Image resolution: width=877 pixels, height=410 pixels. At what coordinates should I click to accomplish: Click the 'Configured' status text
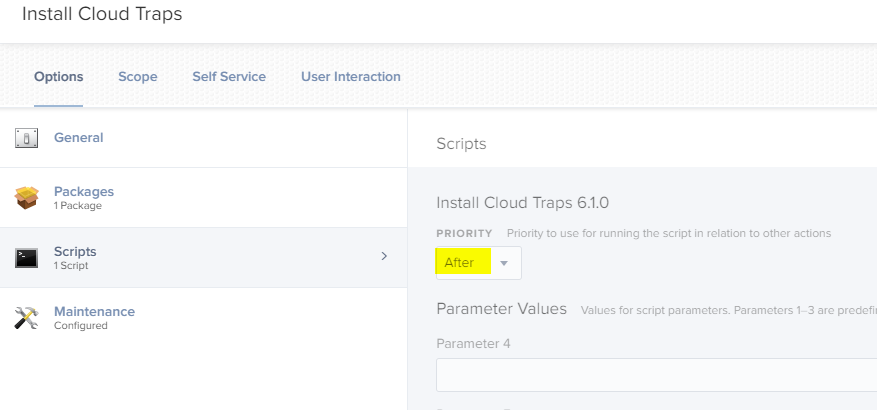click(81, 326)
